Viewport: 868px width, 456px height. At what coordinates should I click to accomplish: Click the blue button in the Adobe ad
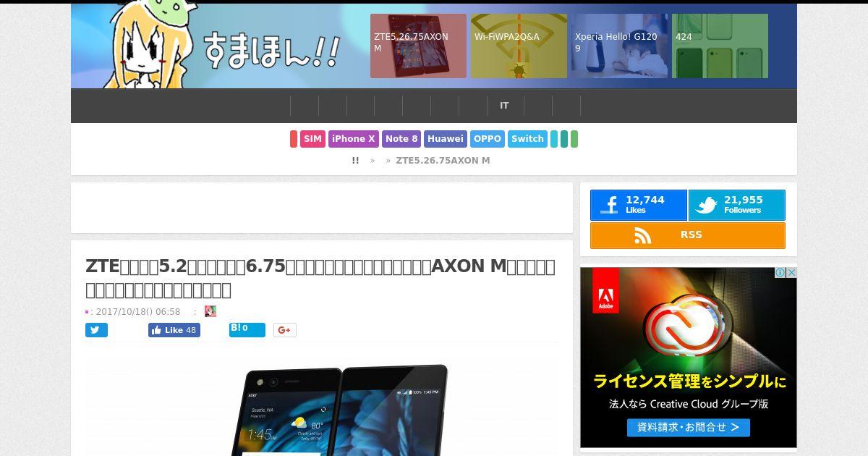pos(689,427)
